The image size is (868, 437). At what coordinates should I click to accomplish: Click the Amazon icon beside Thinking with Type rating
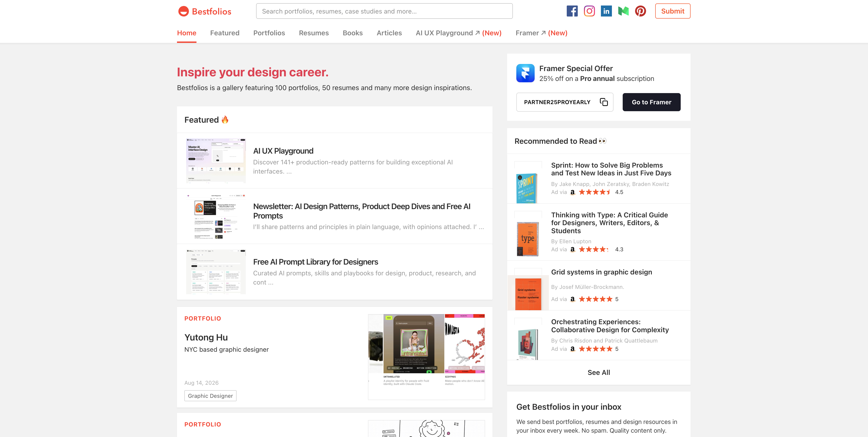coord(572,249)
